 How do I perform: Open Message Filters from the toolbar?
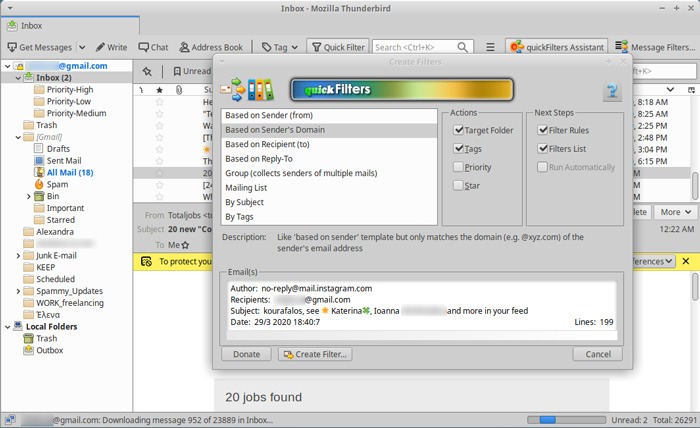coord(655,47)
